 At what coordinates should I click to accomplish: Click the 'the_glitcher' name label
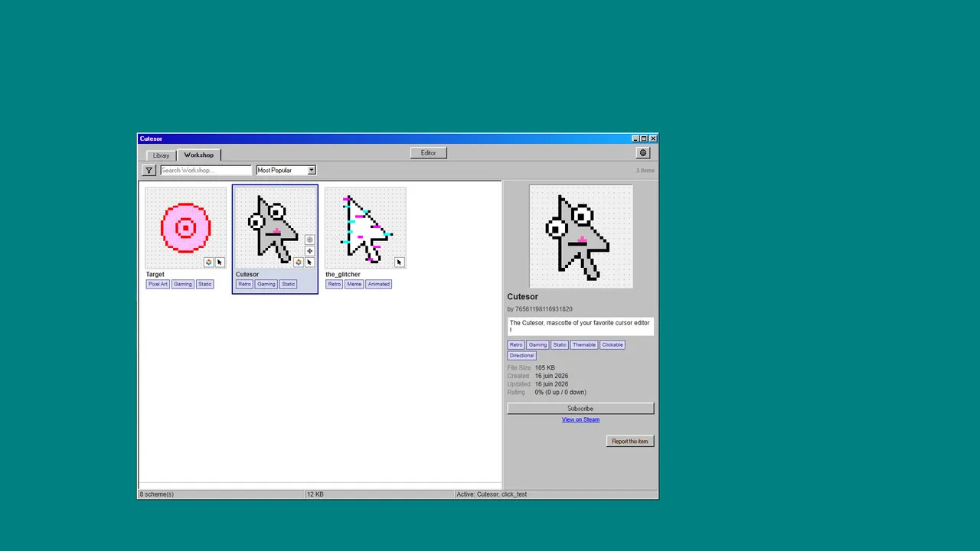[x=343, y=274]
